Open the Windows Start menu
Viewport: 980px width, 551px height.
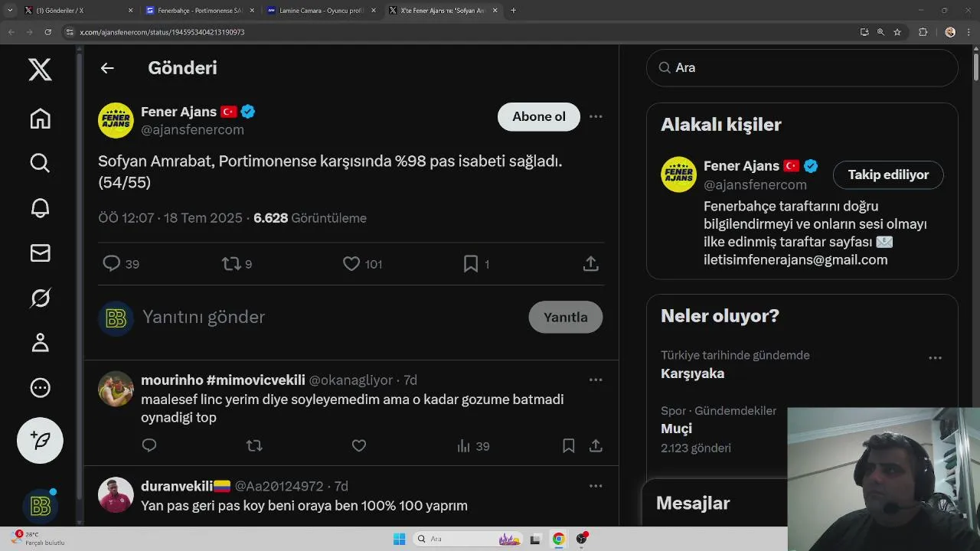(x=399, y=539)
